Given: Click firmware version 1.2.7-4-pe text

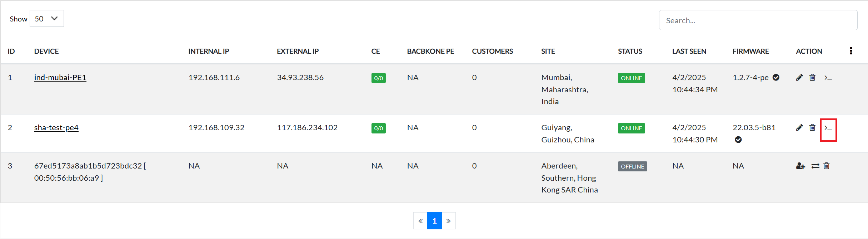Looking at the screenshot, I should (750, 78).
